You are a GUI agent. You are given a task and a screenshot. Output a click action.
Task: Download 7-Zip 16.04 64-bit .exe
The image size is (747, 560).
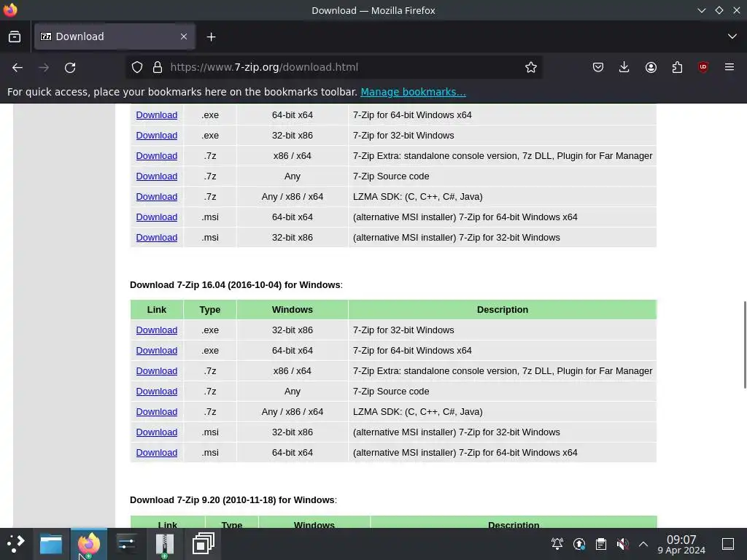(x=157, y=351)
